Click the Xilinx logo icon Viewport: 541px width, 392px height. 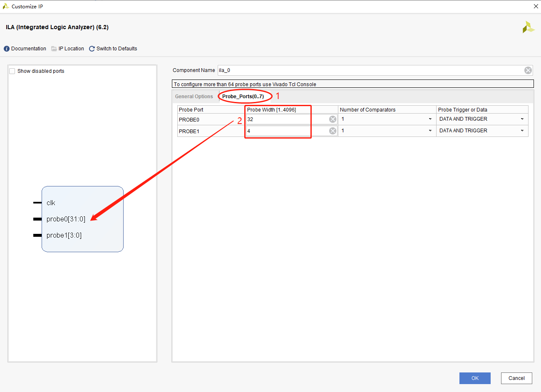point(529,27)
